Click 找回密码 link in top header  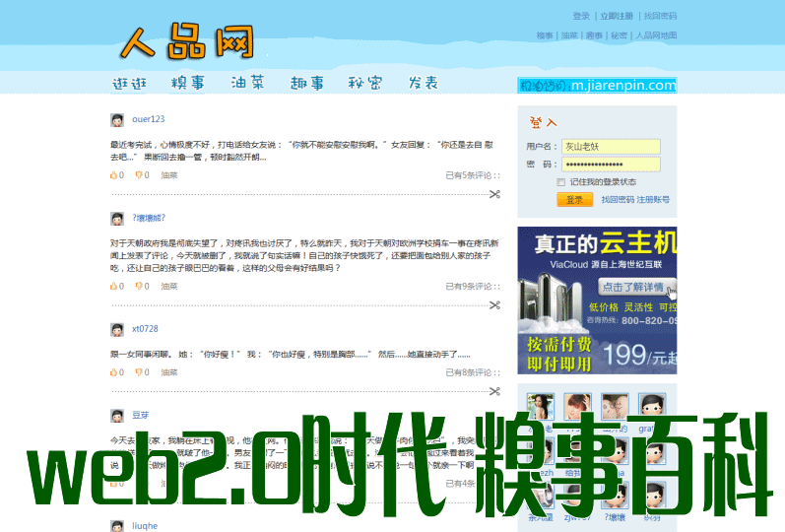click(x=660, y=16)
